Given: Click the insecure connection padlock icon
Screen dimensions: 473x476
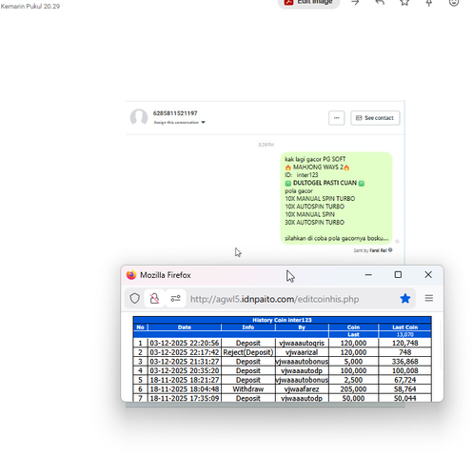Looking at the screenshot, I should (154, 298).
